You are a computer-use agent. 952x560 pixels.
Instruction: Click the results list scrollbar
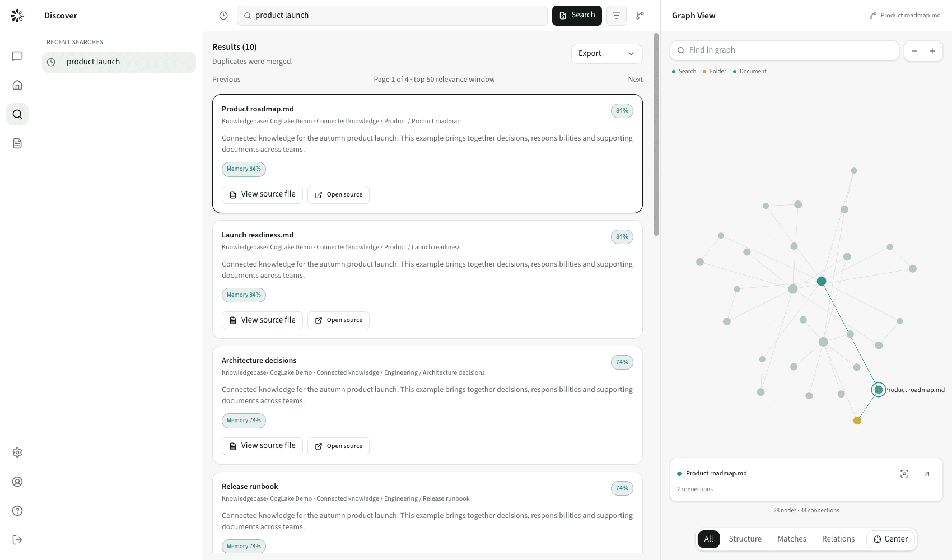click(656, 134)
